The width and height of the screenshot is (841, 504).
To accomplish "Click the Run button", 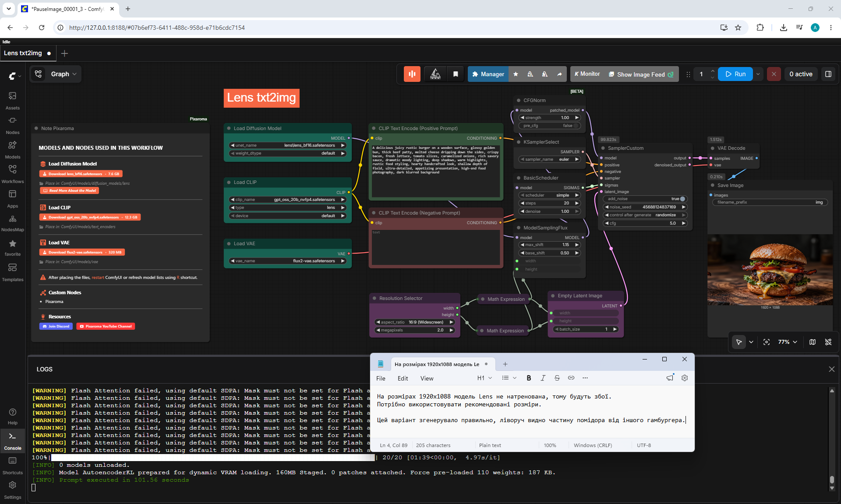I will click(735, 74).
